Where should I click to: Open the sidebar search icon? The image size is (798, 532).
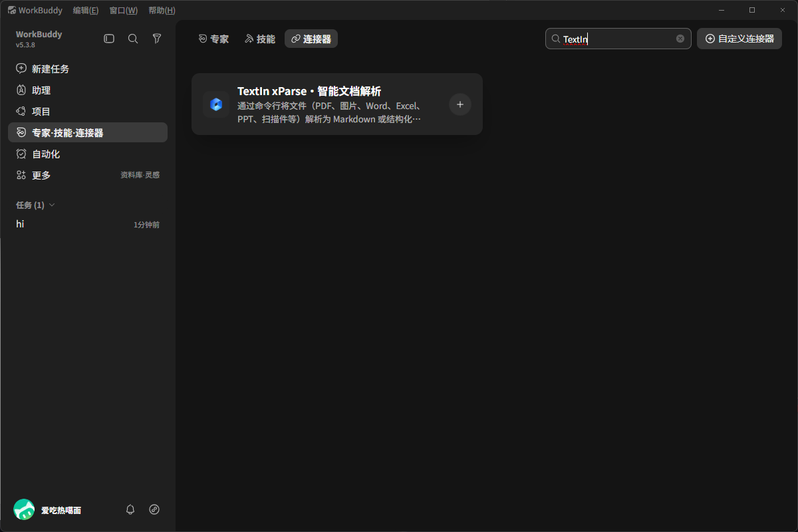click(x=133, y=39)
